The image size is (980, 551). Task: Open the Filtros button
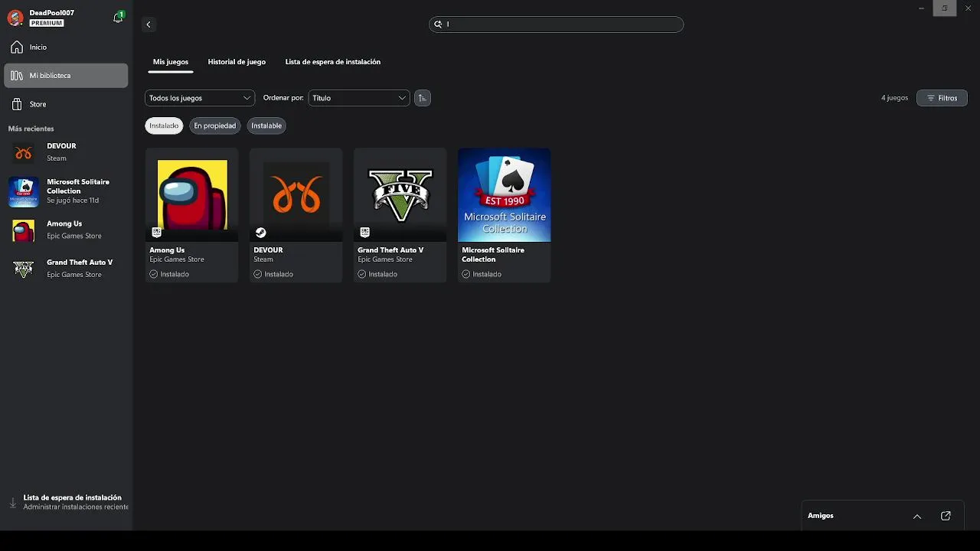pyautogui.click(x=942, y=98)
